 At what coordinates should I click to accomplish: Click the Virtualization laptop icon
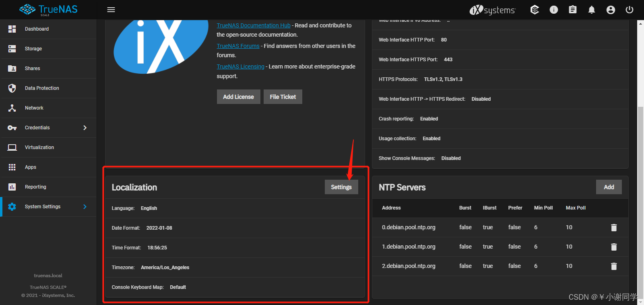tap(12, 147)
